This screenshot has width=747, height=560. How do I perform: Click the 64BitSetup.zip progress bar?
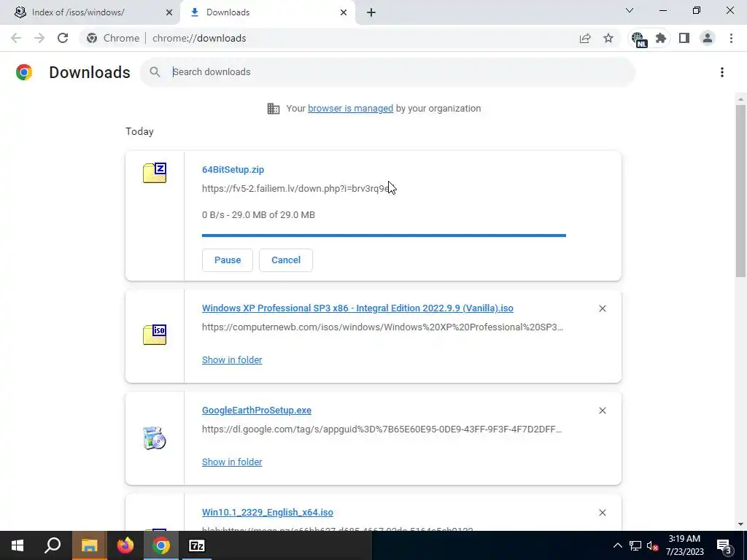click(x=384, y=236)
